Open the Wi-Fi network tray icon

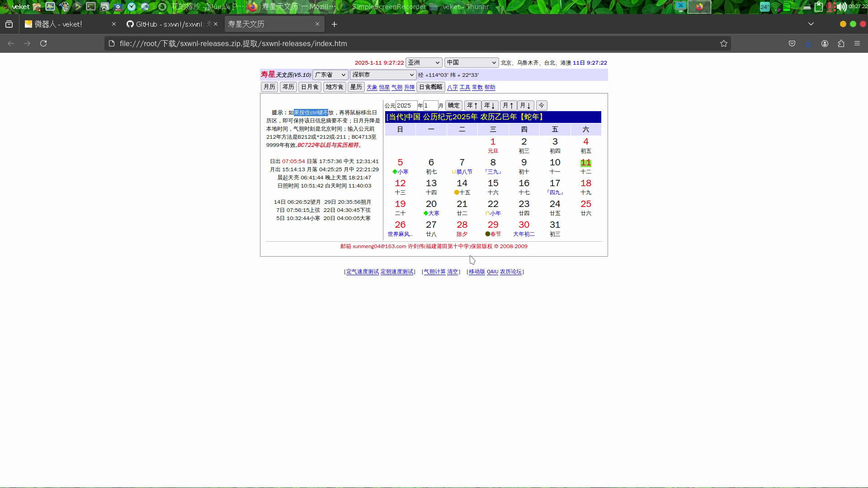click(x=777, y=7)
